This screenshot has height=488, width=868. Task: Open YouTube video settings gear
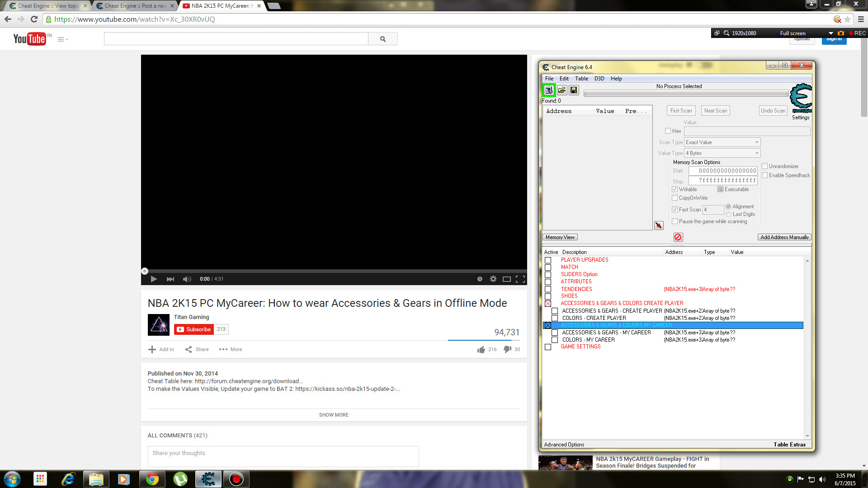point(493,279)
